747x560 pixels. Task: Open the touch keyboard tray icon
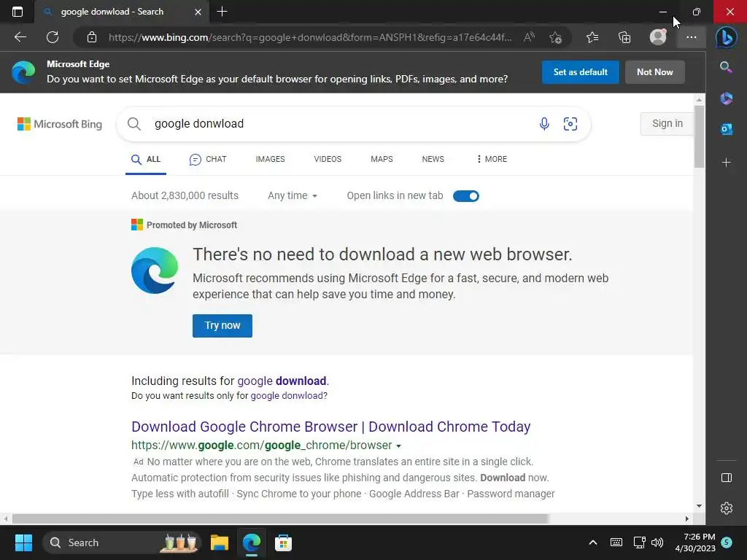[616, 542]
